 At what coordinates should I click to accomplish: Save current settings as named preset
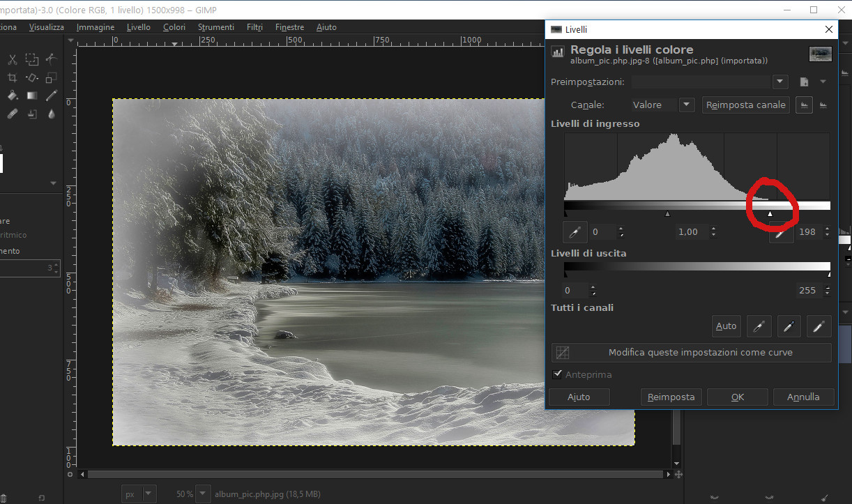coord(804,82)
